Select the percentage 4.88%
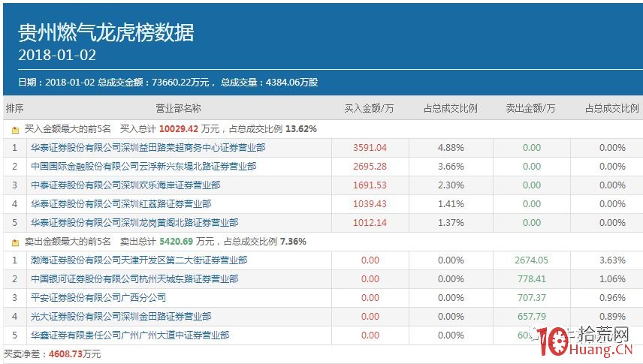The width and height of the screenshot is (643, 364). [451, 148]
